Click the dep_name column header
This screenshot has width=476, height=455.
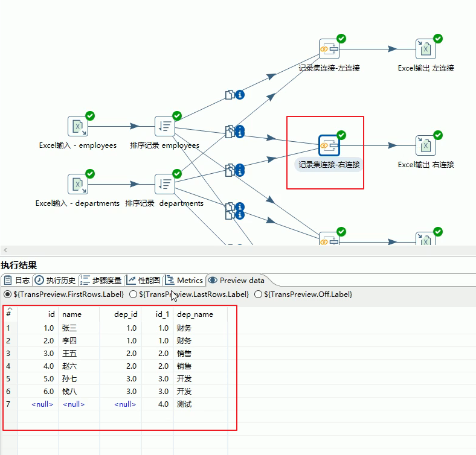click(x=201, y=314)
